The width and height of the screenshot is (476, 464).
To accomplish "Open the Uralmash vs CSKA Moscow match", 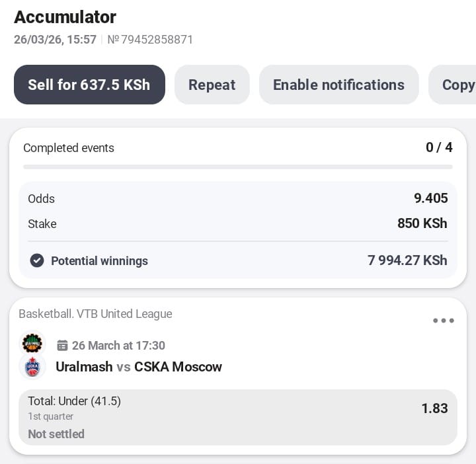I will (139, 367).
